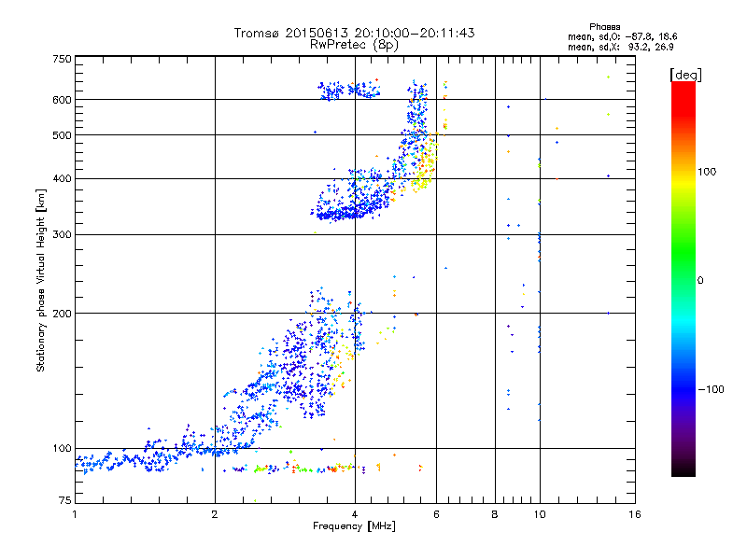Screen dimensions: 747x560
Task: Click the '75' y-axis tick label
Action: point(65,500)
